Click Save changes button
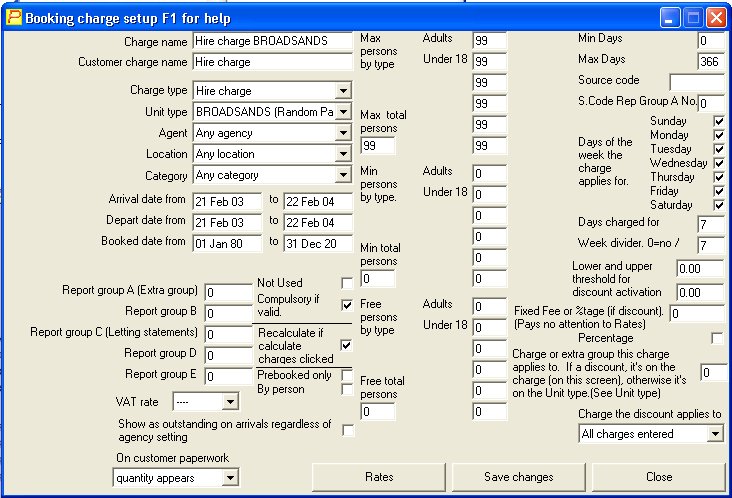Image resolution: width=732 pixels, height=498 pixels. click(x=519, y=477)
